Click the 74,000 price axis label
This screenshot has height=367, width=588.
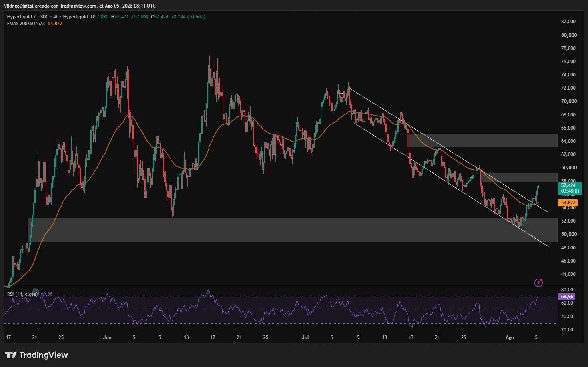(568, 75)
